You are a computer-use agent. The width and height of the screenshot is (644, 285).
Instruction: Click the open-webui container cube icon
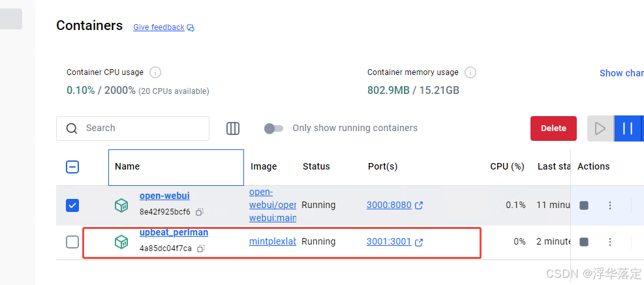[121, 205]
